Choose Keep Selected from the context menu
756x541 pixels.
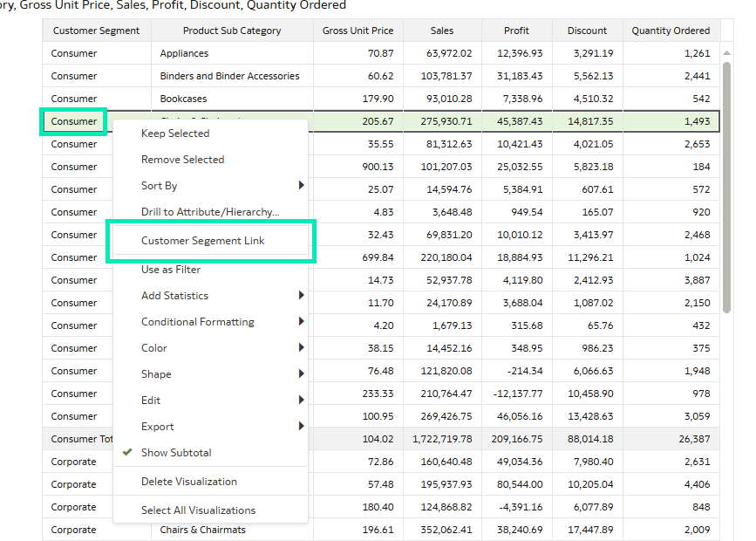[x=210, y=134]
